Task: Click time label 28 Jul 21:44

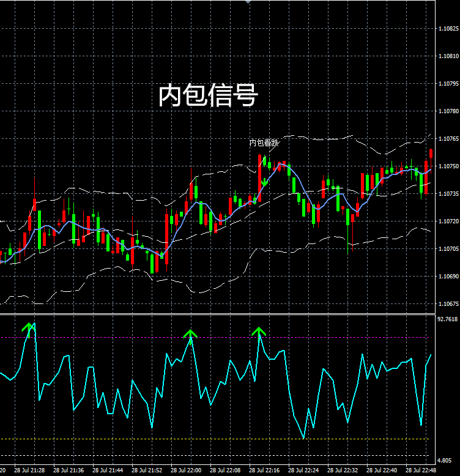Action: [108, 470]
